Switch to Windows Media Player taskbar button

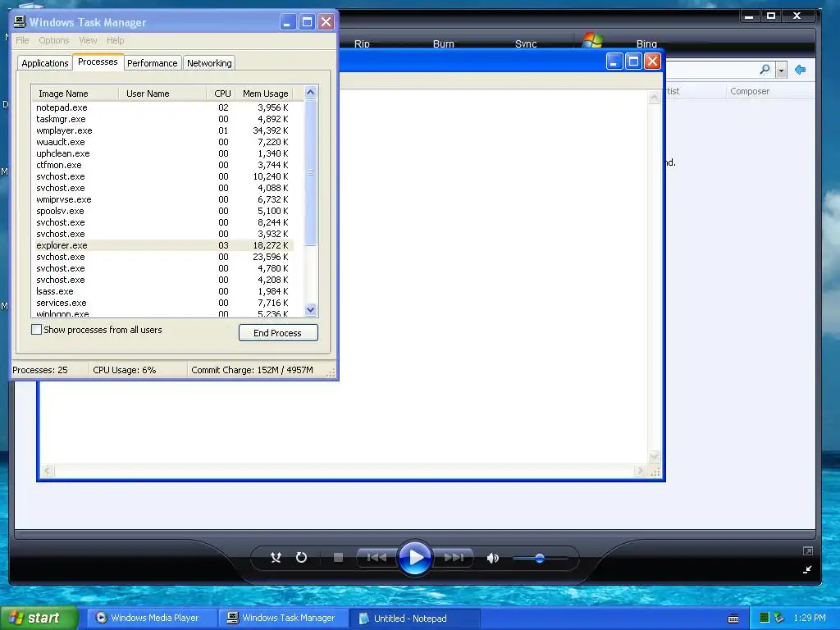click(152, 619)
